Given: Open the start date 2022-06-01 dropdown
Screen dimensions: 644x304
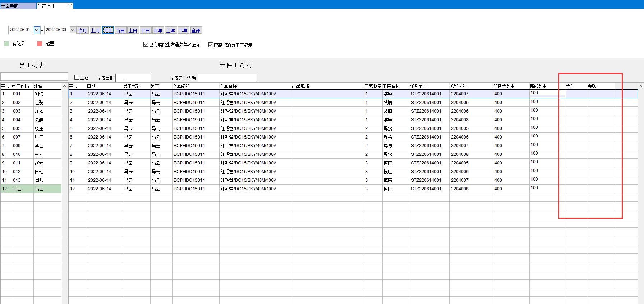Looking at the screenshot, I should point(37,30).
